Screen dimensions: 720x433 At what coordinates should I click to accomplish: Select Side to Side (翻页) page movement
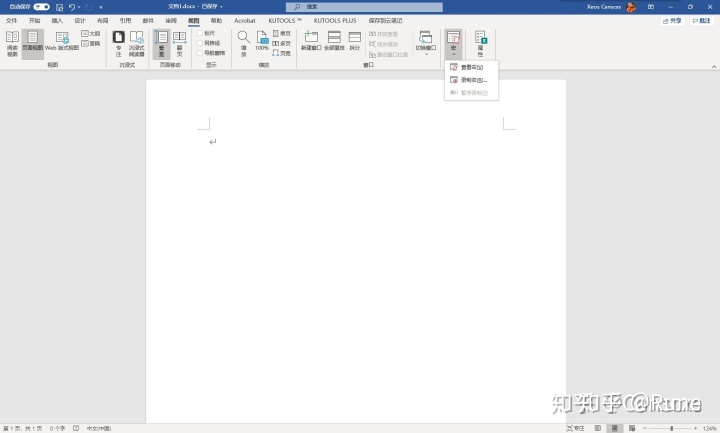tap(180, 44)
